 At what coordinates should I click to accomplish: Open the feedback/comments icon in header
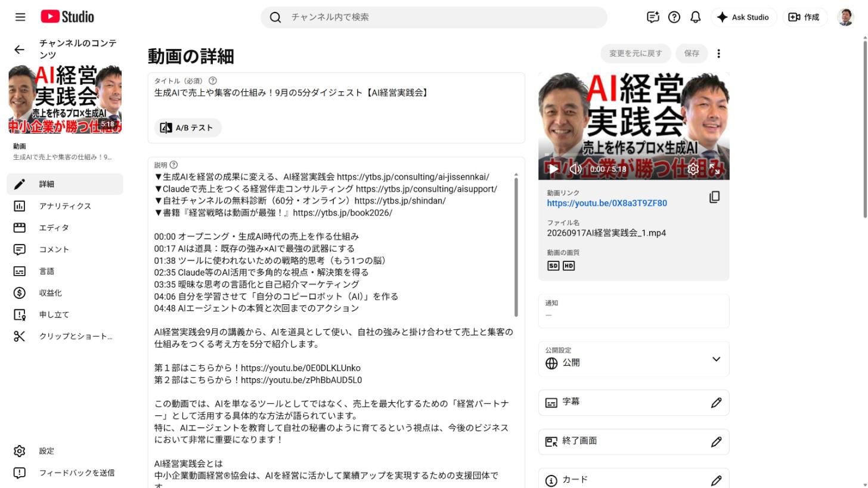click(x=653, y=17)
